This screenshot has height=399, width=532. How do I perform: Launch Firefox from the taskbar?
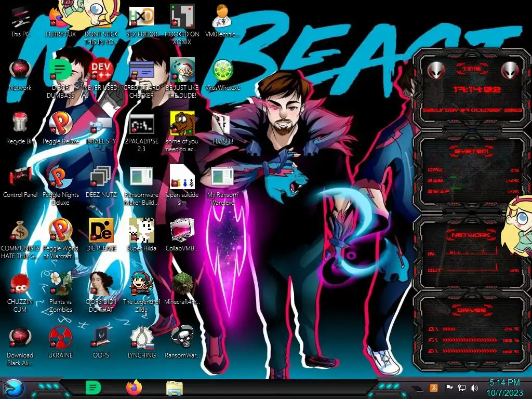(134, 388)
